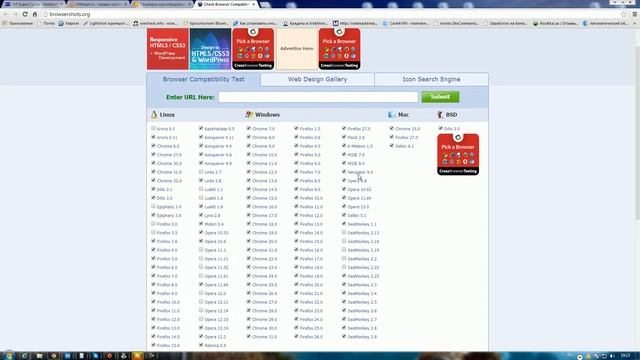This screenshot has width=640, height=360.
Task: Uncheck MSIE 8.0 checkbox
Action: point(344,163)
